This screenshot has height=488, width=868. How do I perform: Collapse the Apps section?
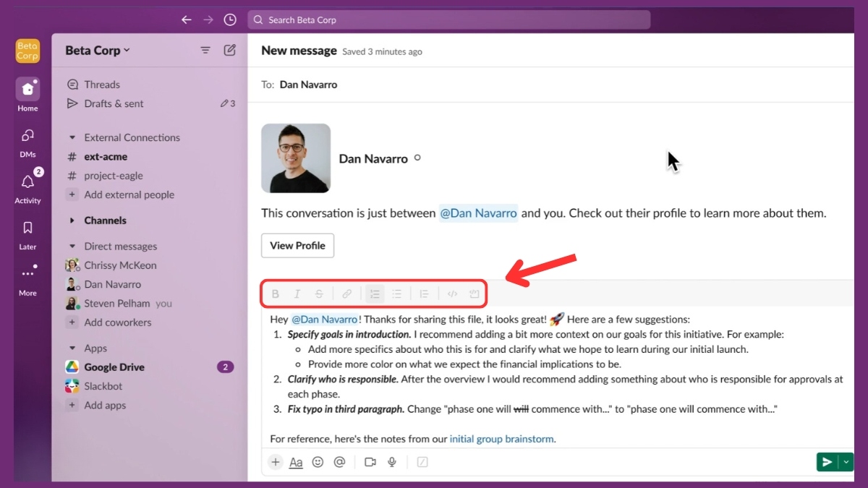point(72,348)
